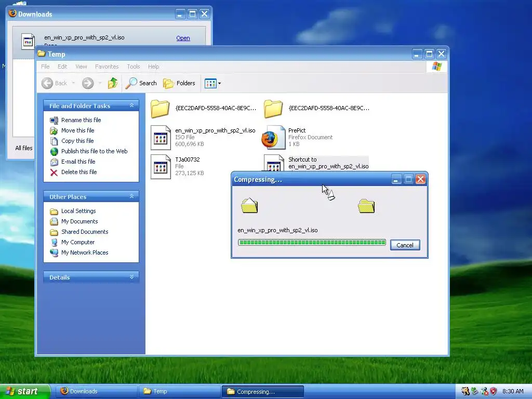Click Windows flag logo in Temp window

[x=436, y=66]
